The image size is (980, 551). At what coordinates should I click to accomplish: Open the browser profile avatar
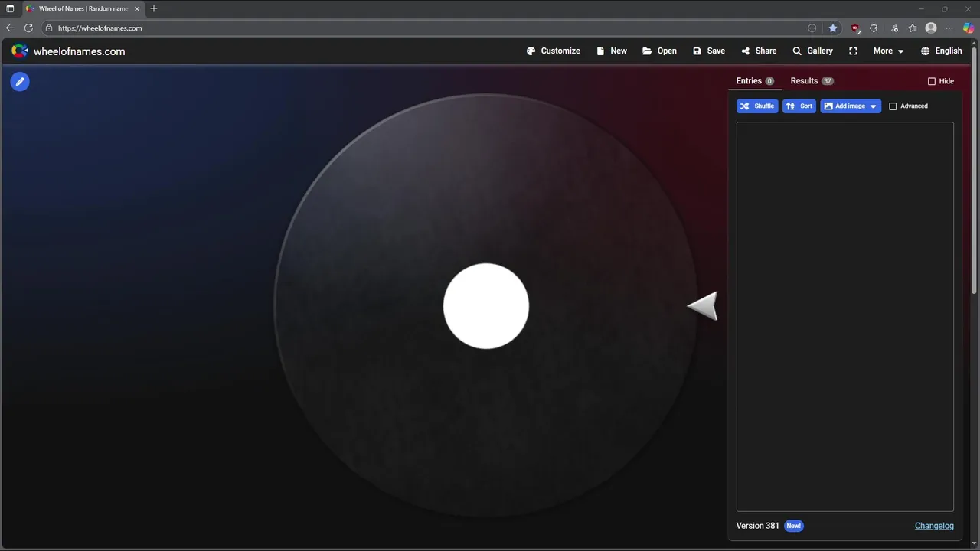pos(931,28)
